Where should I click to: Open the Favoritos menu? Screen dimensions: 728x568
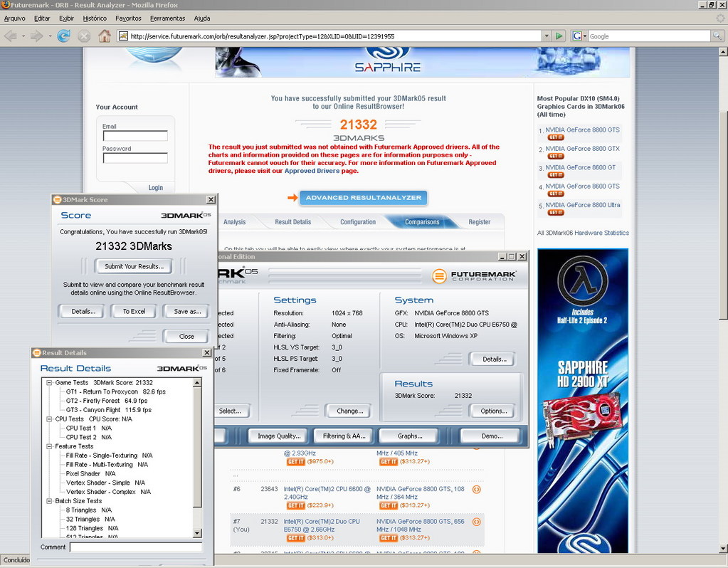pos(128,18)
